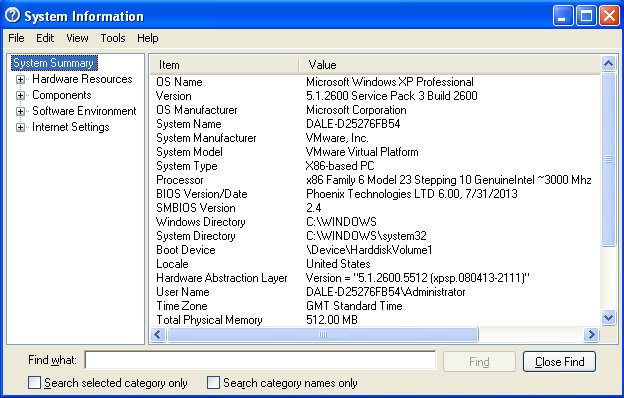Open the View menu
624x398 pixels.
click(77, 38)
